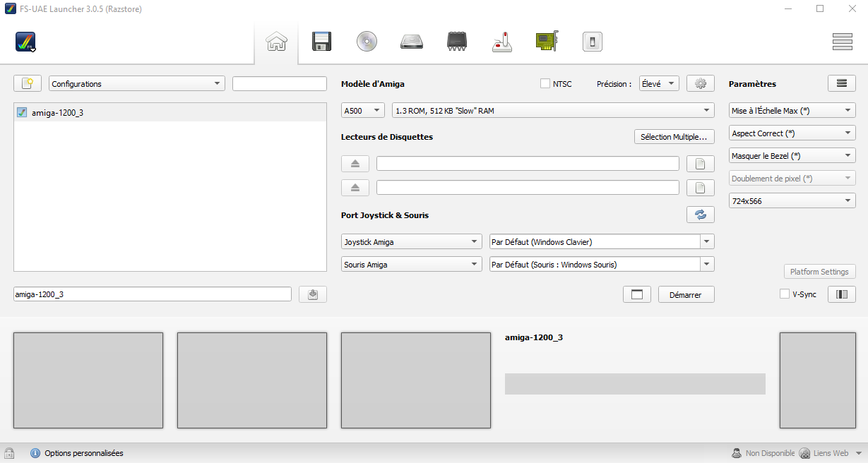Open Mise à l'Échelle Max dropdown

click(792, 110)
